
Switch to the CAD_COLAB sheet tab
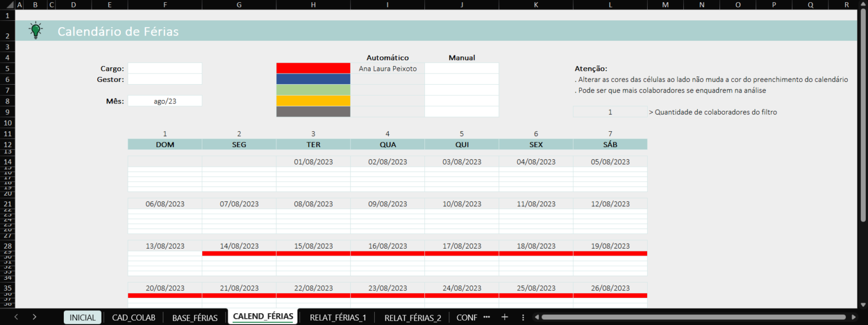point(133,317)
